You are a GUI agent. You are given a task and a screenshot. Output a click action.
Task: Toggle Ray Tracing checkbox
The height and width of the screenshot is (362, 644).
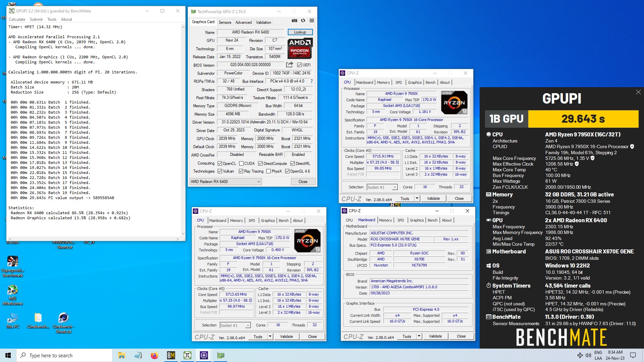(241, 171)
